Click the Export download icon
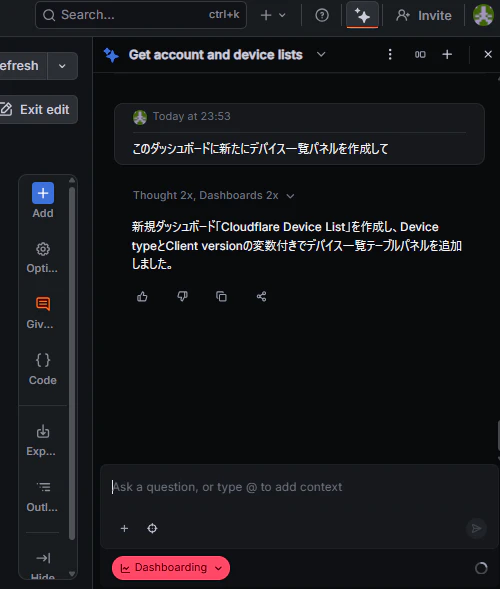 [43, 432]
